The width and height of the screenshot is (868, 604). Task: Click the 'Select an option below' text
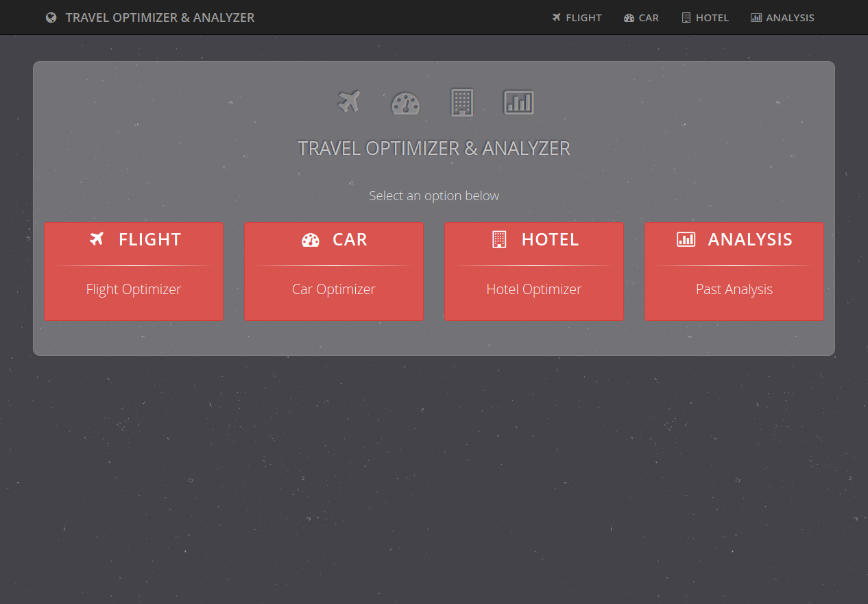point(434,195)
